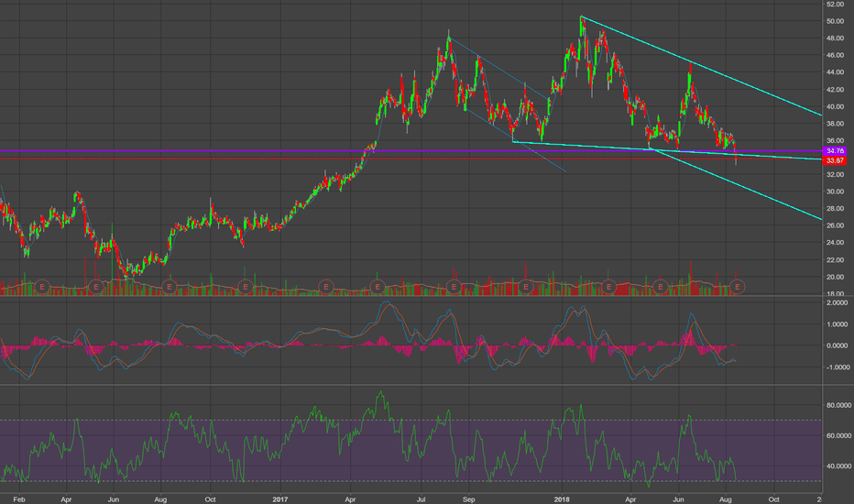Click the 80.0000 RSI scale label
This screenshot has width=854, height=504.
click(x=838, y=405)
